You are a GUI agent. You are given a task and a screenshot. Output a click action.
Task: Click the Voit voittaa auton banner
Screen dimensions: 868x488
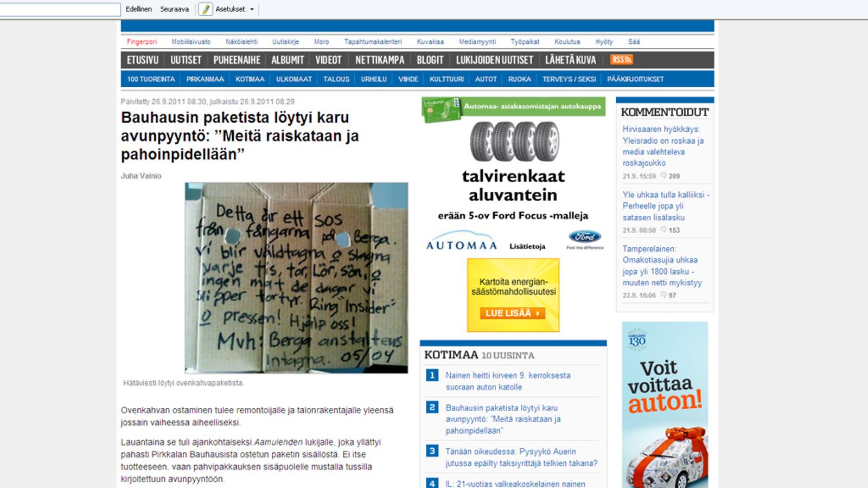click(665, 405)
